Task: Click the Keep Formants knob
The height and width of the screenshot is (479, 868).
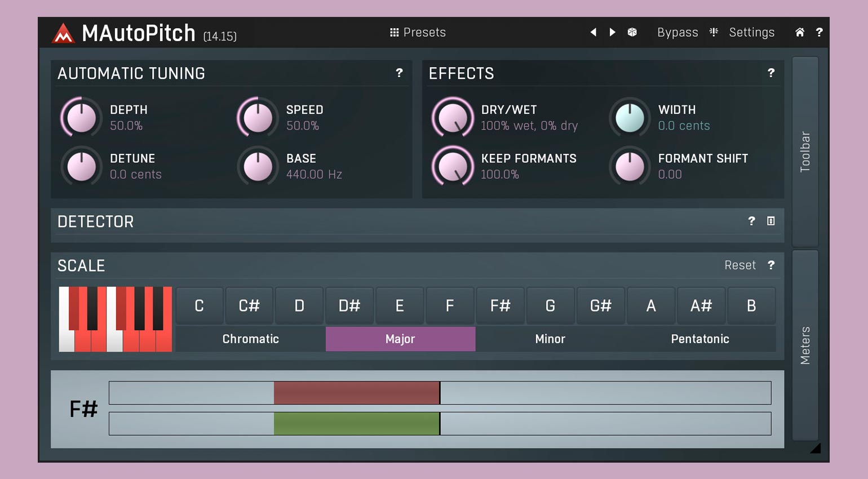Action: (x=453, y=166)
